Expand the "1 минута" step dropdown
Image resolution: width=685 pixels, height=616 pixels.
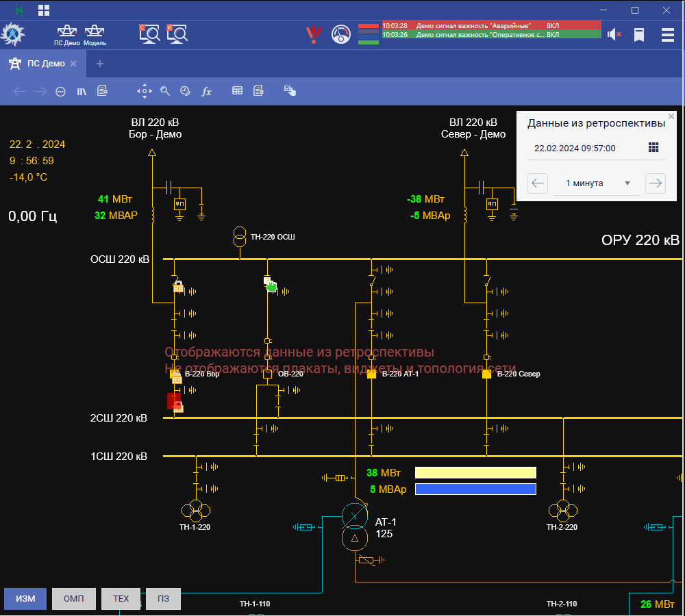point(596,183)
